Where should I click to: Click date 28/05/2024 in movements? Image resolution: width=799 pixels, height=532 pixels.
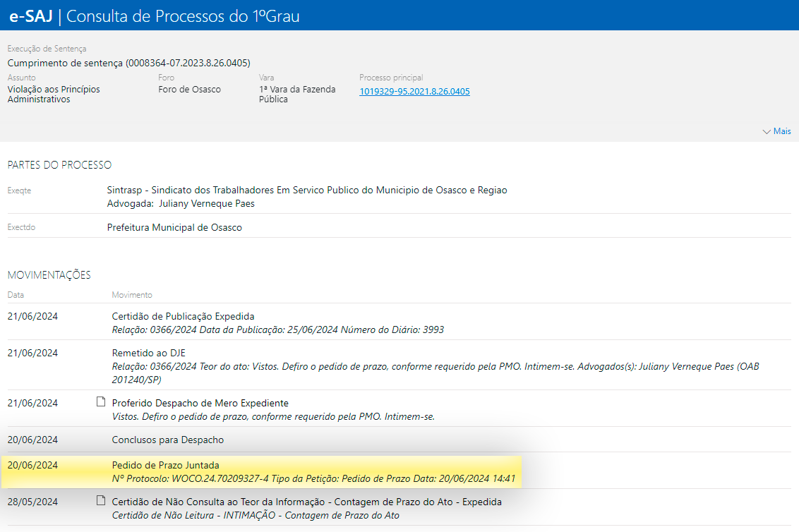pyautogui.click(x=32, y=502)
